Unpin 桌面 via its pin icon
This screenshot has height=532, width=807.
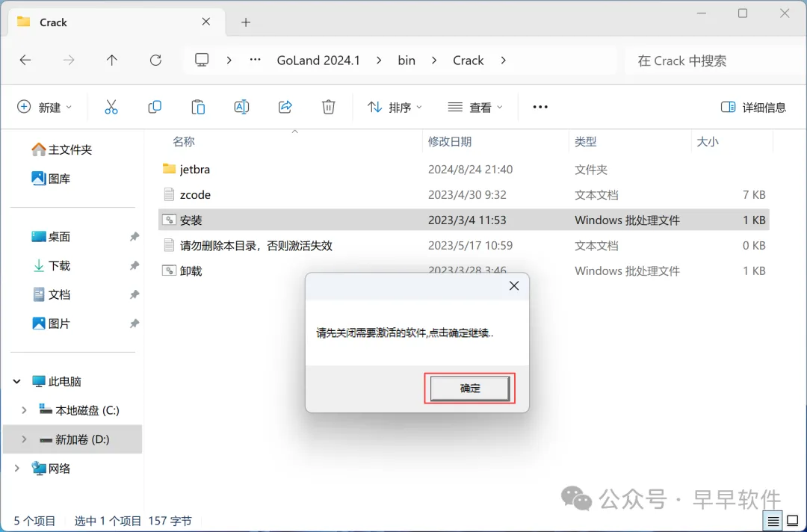point(134,237)
